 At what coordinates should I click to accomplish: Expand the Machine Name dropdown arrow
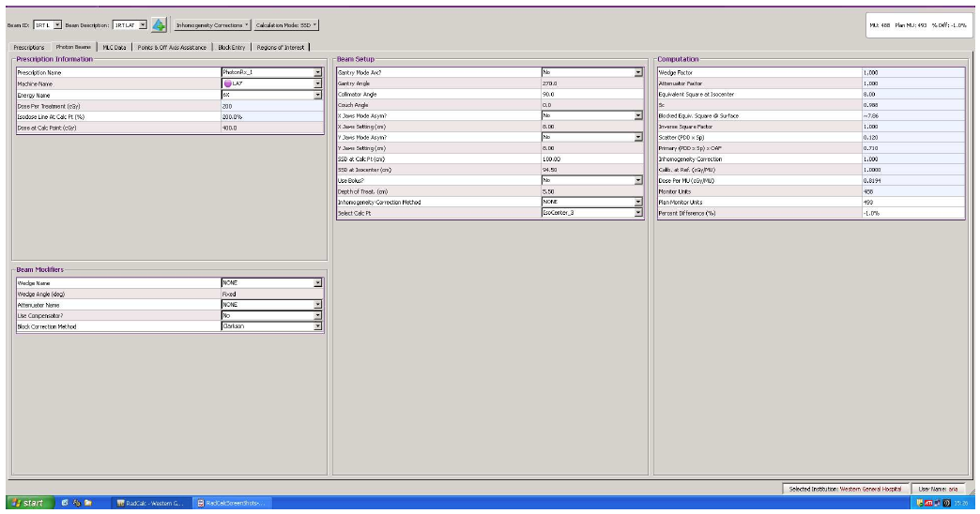click(x=317, y=83)
